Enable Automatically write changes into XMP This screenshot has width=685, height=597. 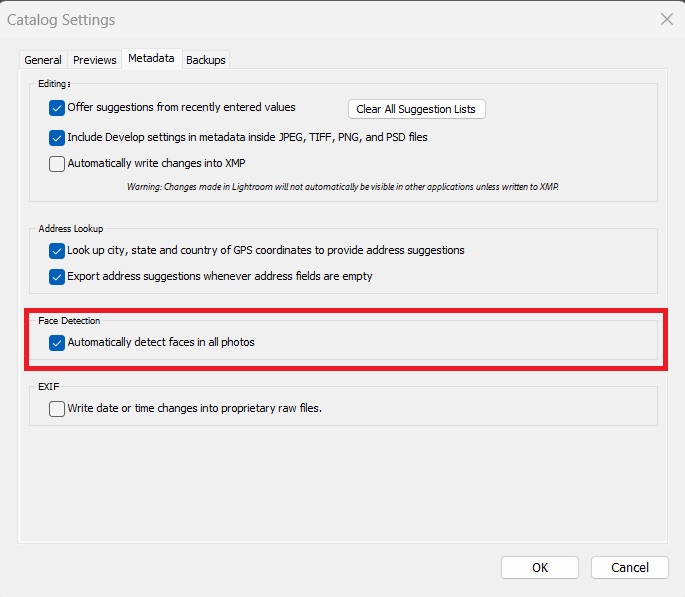tap(57, 164)
